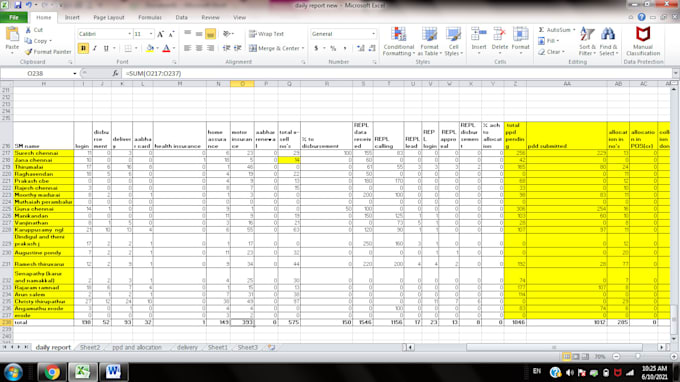Viewport: 680px width, 382px height.
Task: Increase font size with Grow Font icon
Action: 160,34
